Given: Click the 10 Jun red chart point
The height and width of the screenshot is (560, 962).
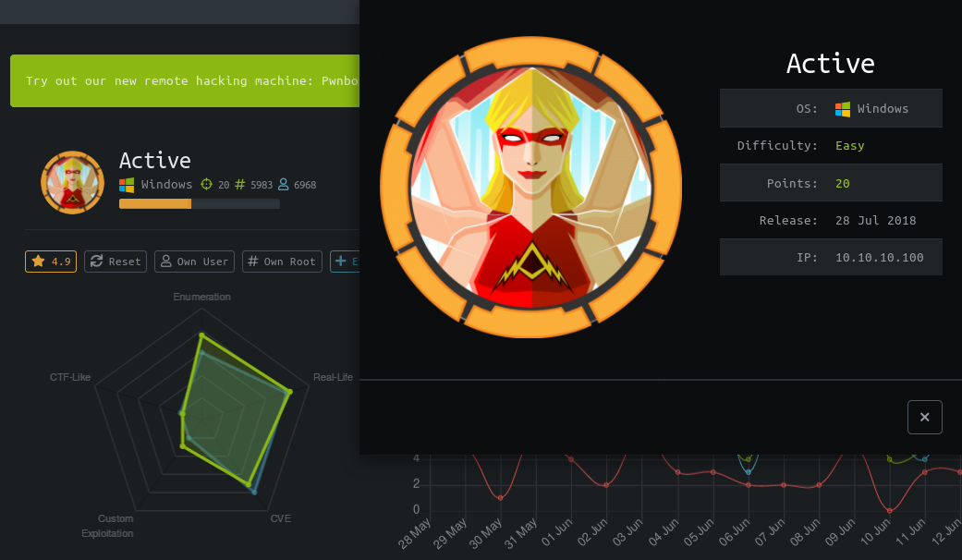Looking at the screenshot, I should point(890,511).
